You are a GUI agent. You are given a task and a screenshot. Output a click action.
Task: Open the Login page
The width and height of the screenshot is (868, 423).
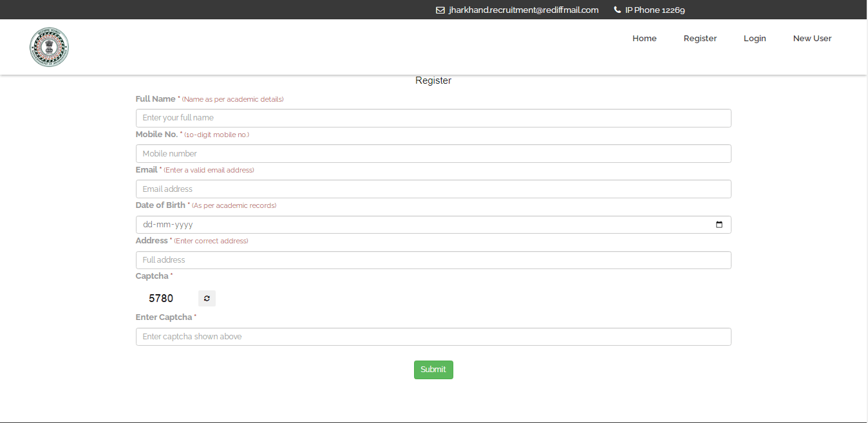pyautogui.click(x=755, y=39)
